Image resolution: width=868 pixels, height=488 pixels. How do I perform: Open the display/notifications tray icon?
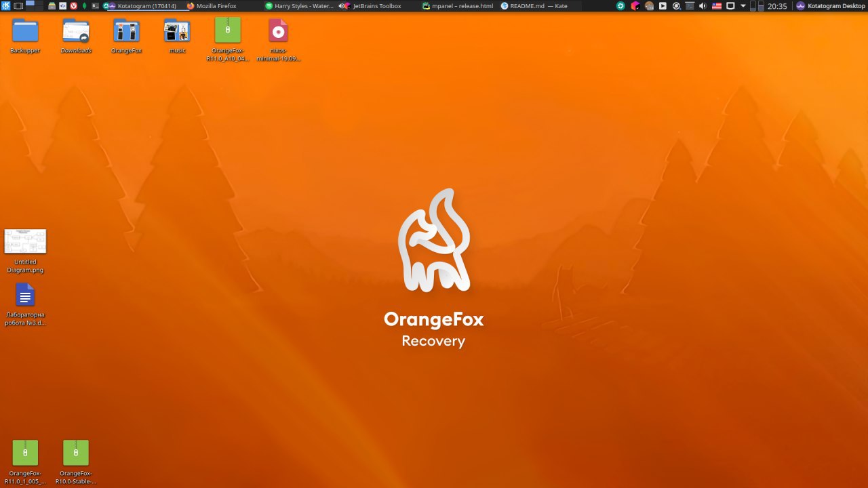(x=730, y=6)
